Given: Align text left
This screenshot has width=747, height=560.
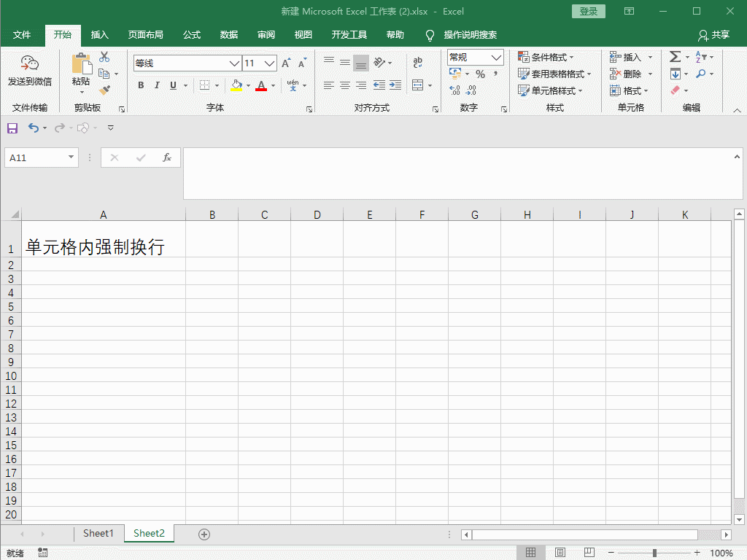Looking at the screenshot, I should (x=329, y=85).
